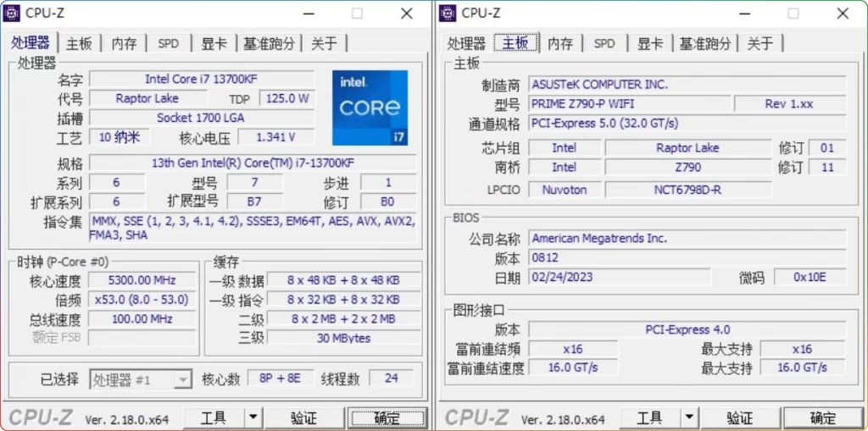
Task: Click the model PRIME Z790-P WIFI
Action: pyautogui.click(x=630, y=103)
